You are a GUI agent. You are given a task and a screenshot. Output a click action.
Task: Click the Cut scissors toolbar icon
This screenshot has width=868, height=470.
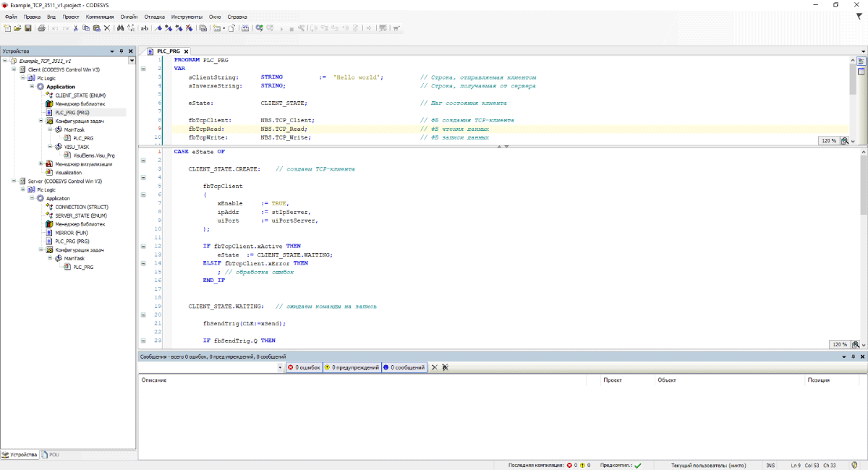tap(75, 28)
